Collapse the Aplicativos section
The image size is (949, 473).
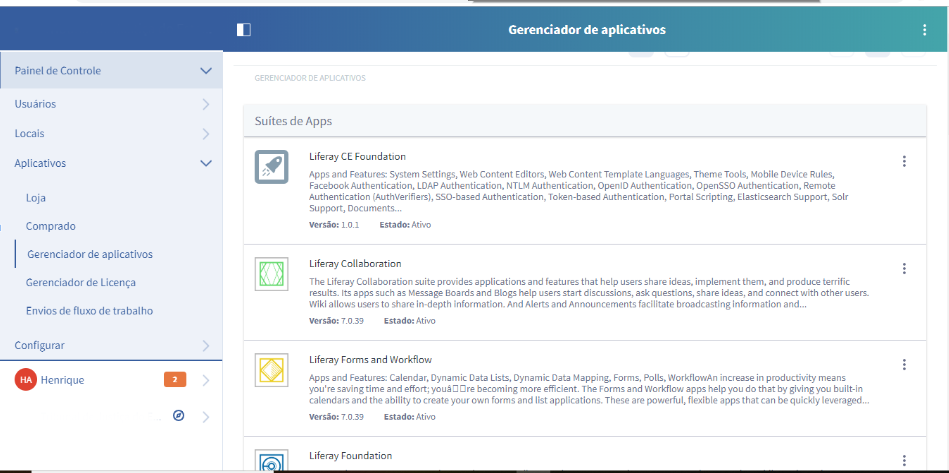(x=205, y=163)
